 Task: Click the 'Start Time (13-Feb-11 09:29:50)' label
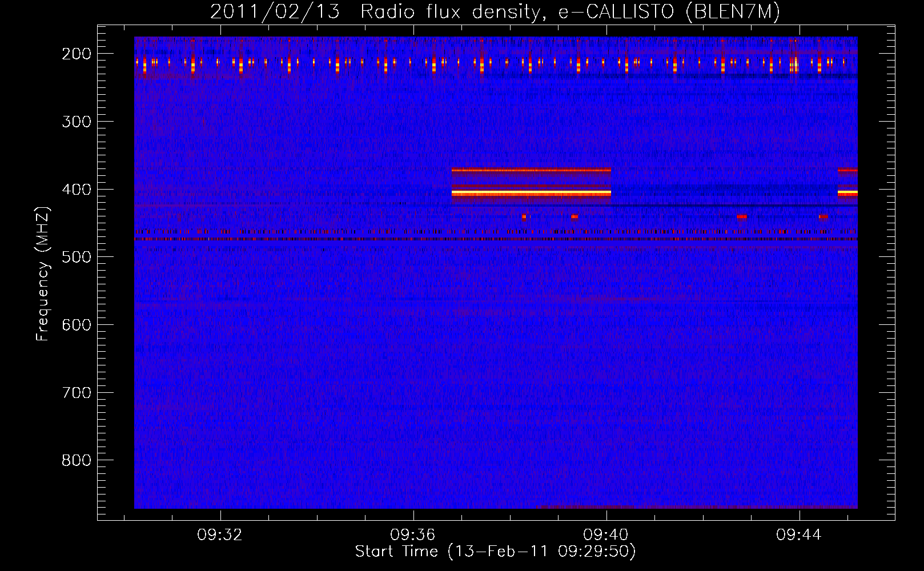click(x=495, y=552)
